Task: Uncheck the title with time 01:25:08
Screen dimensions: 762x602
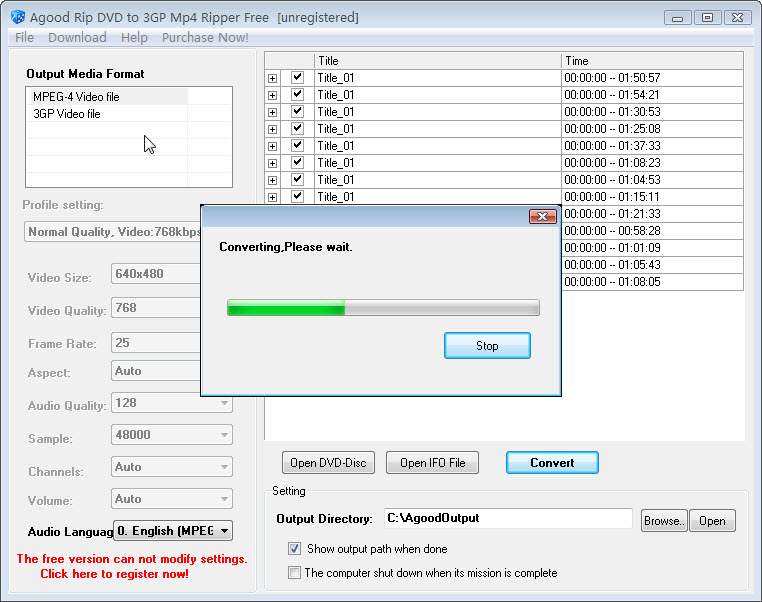Action: tap(297, 128)
